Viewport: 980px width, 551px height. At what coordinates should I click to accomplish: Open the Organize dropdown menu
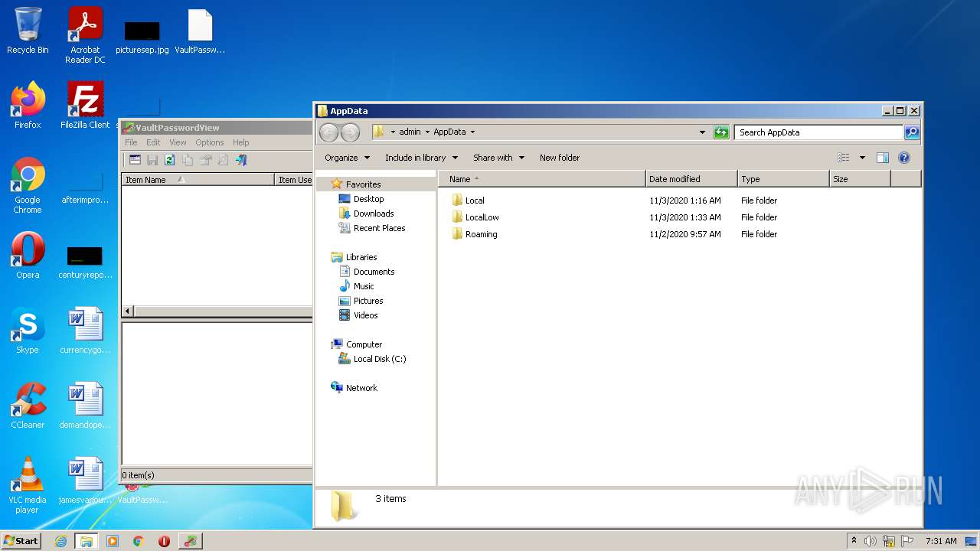click(347, 158)
